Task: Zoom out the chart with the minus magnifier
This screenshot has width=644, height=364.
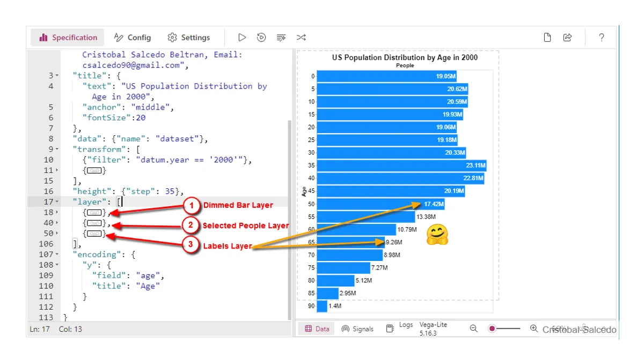Action: (473, 328)
